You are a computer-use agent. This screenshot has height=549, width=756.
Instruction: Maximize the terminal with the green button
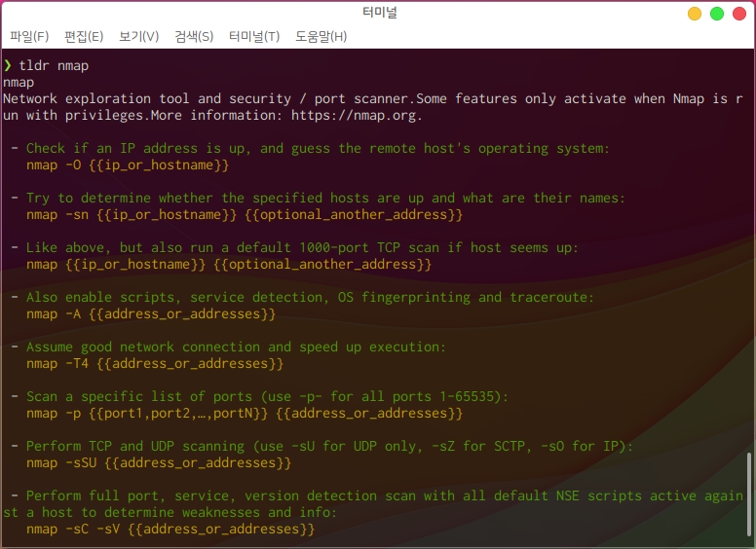click(x=717, y=14)
